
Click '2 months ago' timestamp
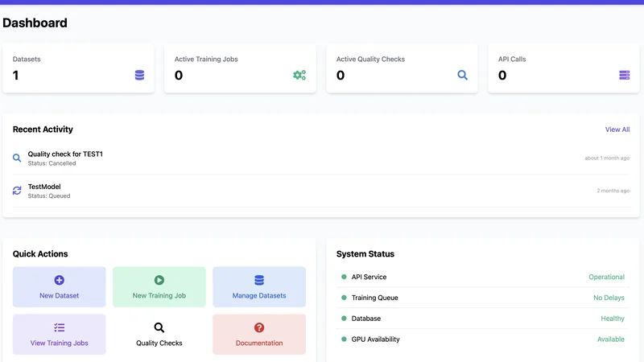[613, 191]
